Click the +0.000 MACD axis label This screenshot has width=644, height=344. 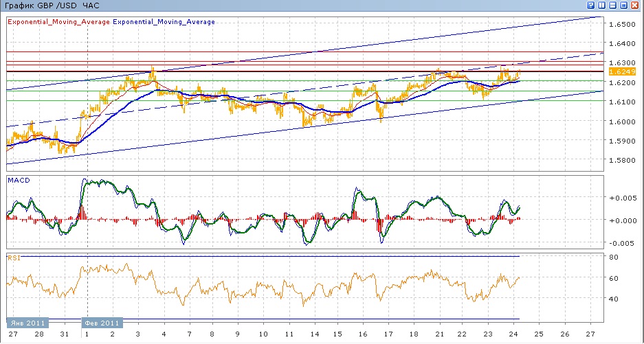click(623, 220)
